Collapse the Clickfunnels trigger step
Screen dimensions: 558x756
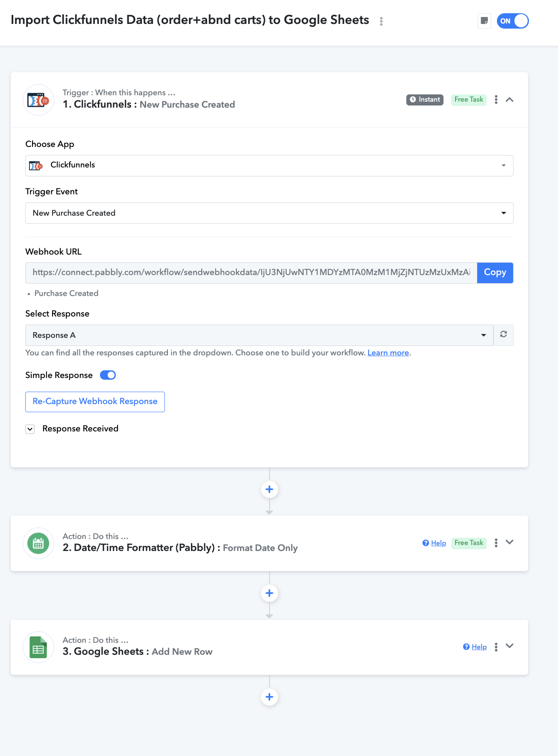click(509, 100)
